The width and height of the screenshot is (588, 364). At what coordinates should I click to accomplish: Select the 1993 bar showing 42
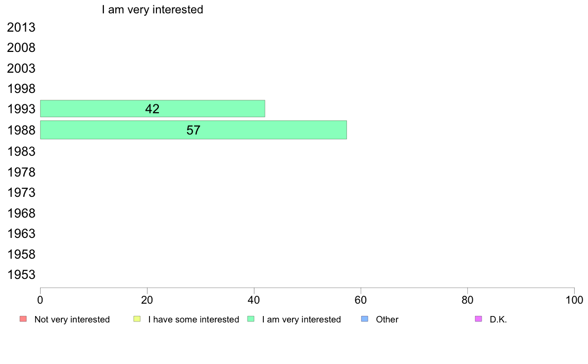[x=152, y=109]
